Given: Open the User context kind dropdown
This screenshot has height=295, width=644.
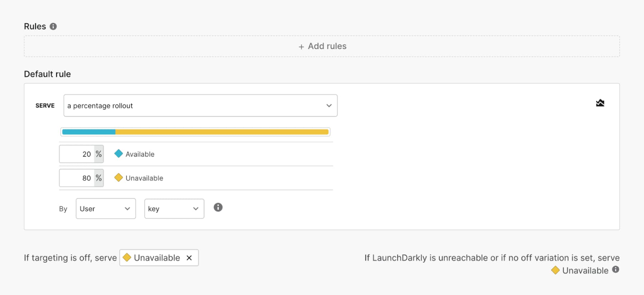Looking at the screenshot, I should point(106,209).
